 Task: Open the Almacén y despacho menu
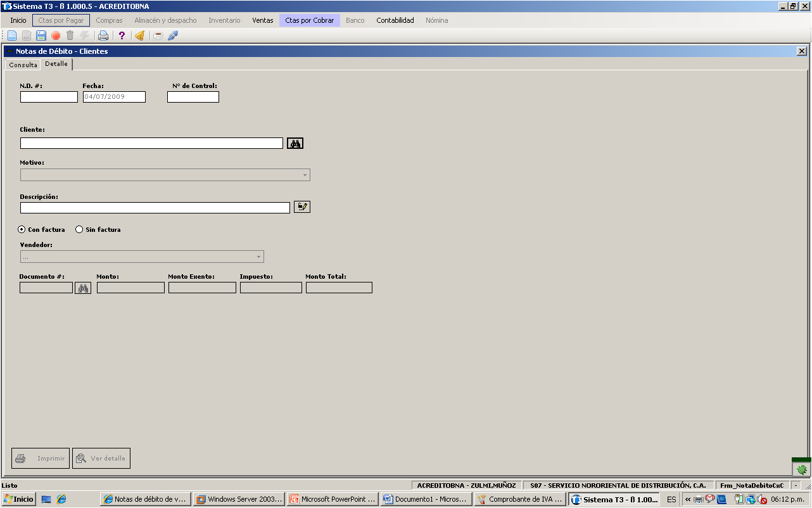point(165,20)
